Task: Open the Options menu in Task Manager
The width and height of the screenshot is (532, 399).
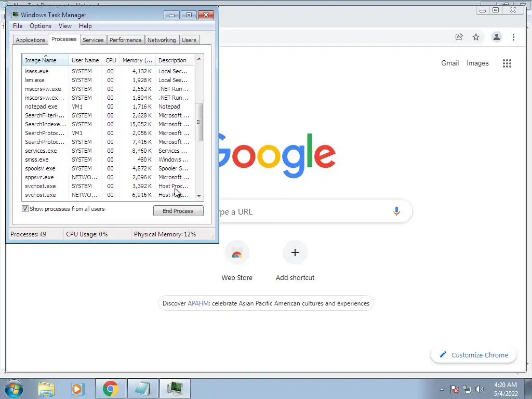Action: point(41,26)
